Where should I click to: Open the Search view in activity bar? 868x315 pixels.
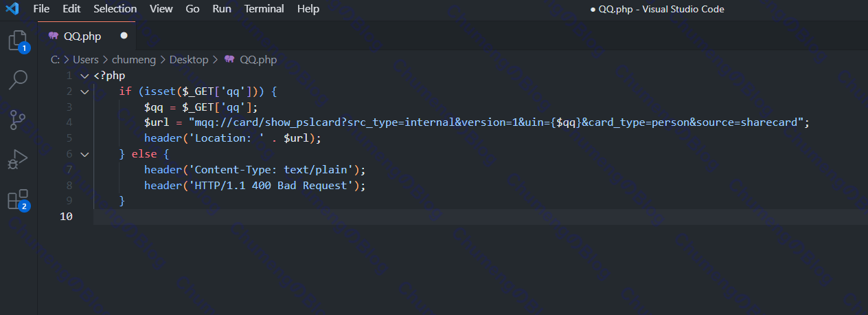[19, 80]
